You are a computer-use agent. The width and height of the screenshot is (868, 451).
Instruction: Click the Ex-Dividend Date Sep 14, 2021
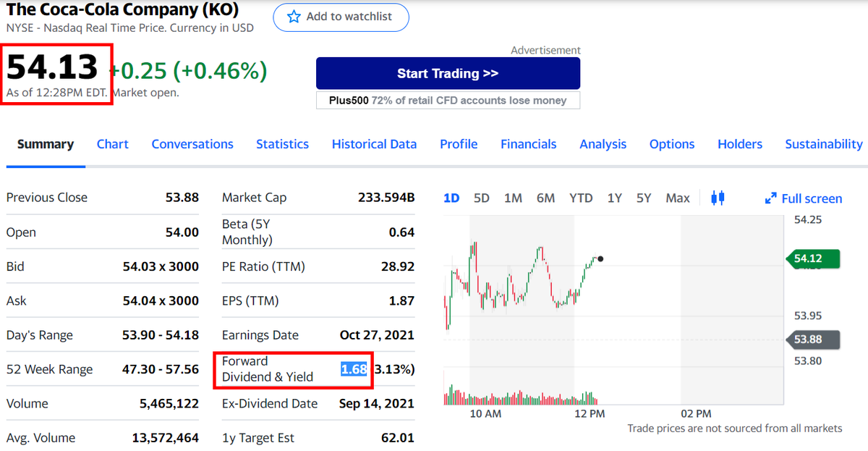click(376, 403)
